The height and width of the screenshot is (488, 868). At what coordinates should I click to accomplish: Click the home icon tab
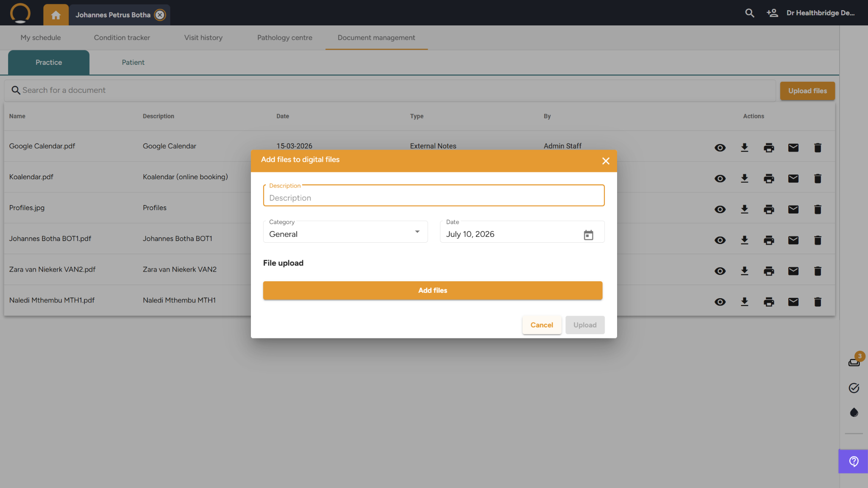tap(56, 15)
